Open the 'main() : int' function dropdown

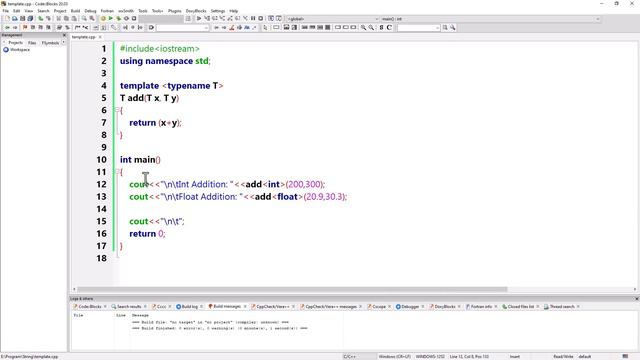click(491, 19)
